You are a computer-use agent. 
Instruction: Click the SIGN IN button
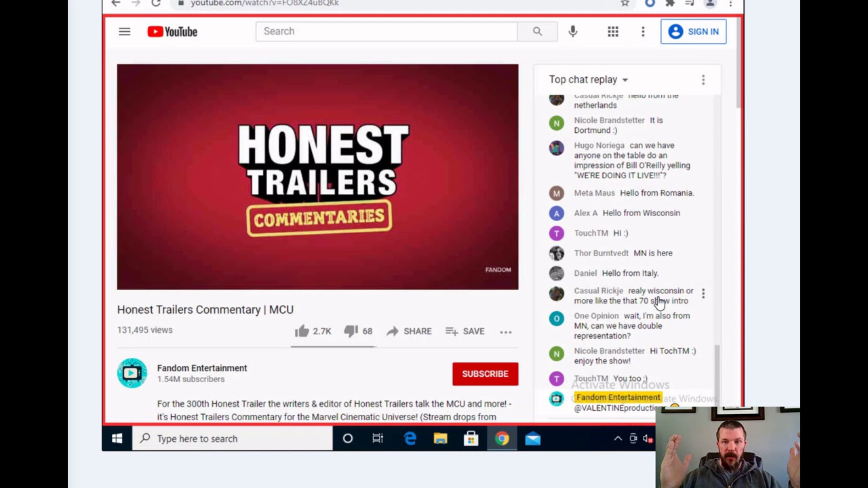[693, 32]
